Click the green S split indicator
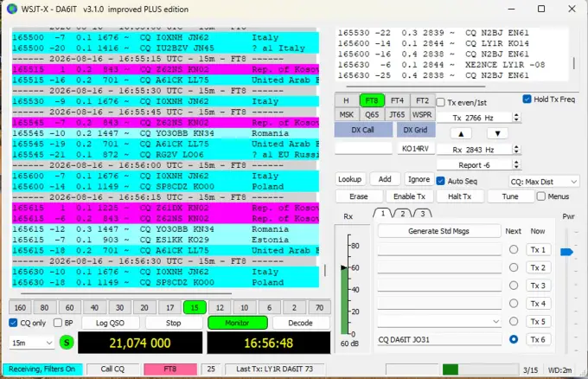The width and height of the screenshot is (588, 379). [67, 343]
